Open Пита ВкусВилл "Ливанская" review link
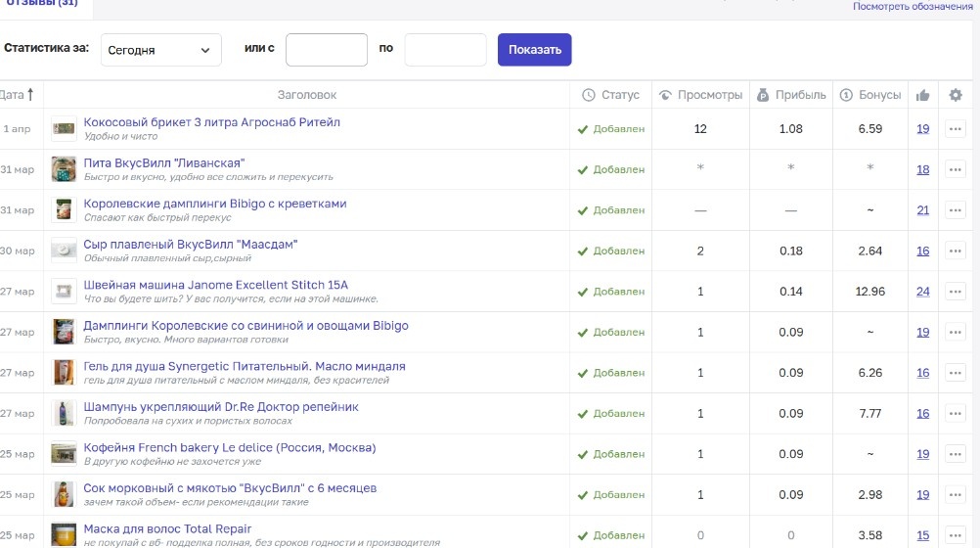 pyautogui.click(x=164, y=162)
